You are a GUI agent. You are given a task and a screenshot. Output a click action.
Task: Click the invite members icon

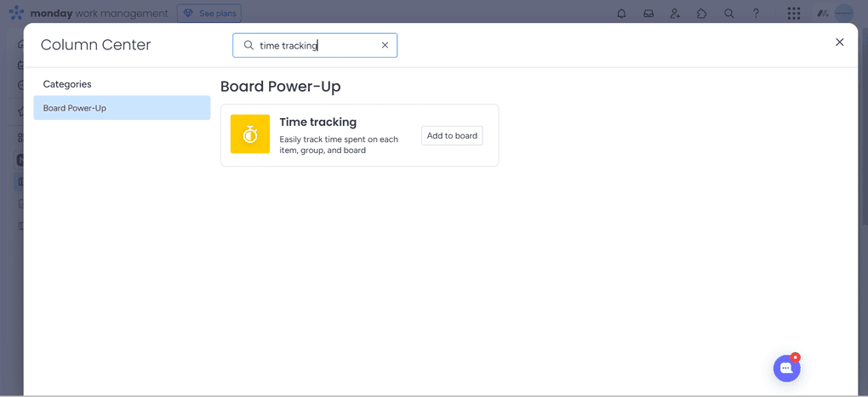tap(675, 14)
